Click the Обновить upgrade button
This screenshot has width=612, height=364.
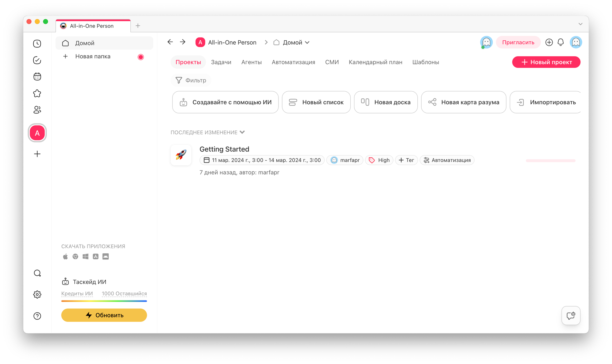point(104,315)
